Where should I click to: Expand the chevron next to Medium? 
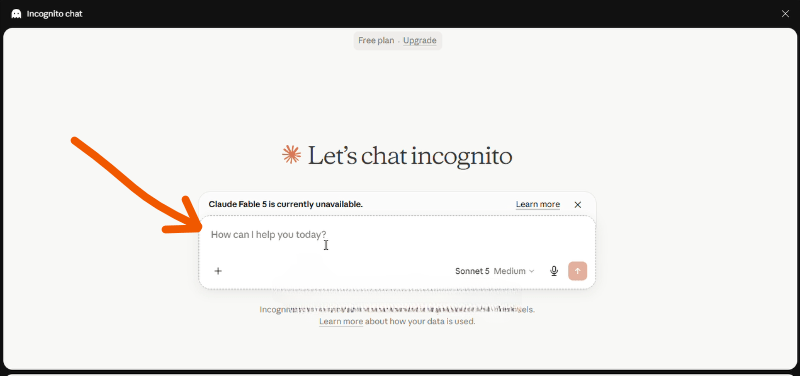point(532,271)
